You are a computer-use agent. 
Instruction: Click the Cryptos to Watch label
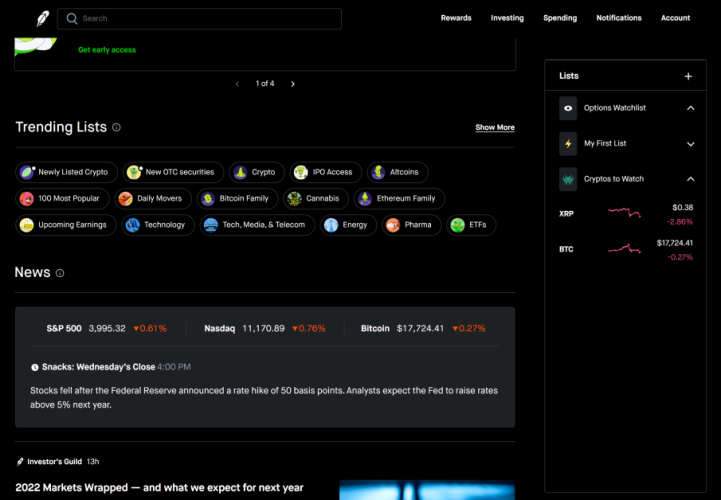point(614,179)
